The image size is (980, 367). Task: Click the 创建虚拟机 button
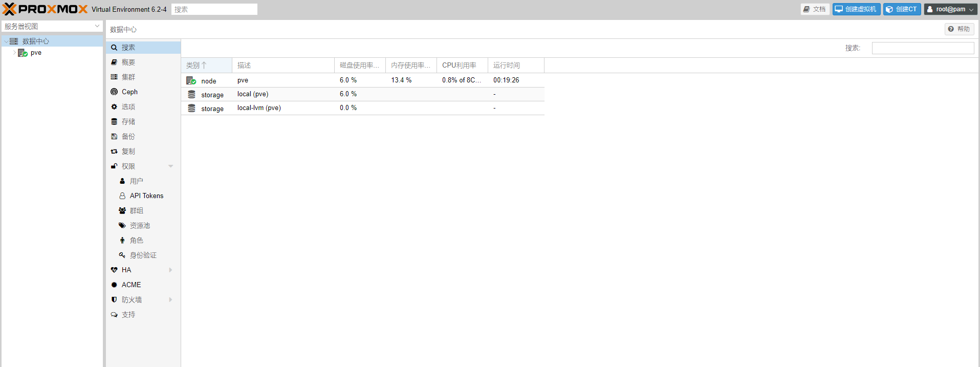[856, 9]
